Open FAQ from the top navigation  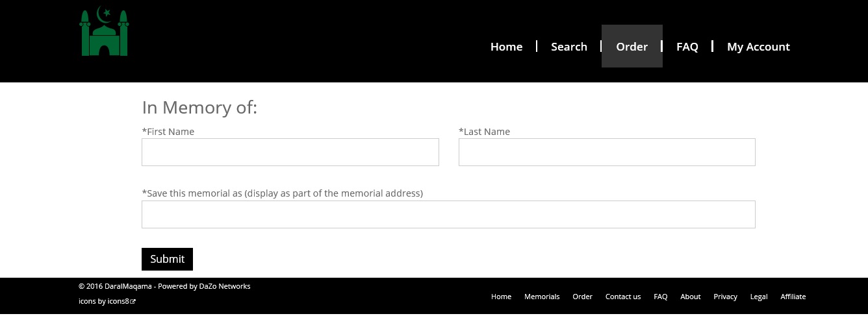point(687,47)
